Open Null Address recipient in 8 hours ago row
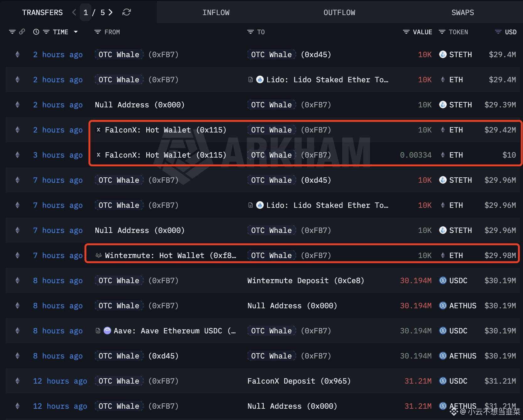523x420 pixels. [292, 306]
